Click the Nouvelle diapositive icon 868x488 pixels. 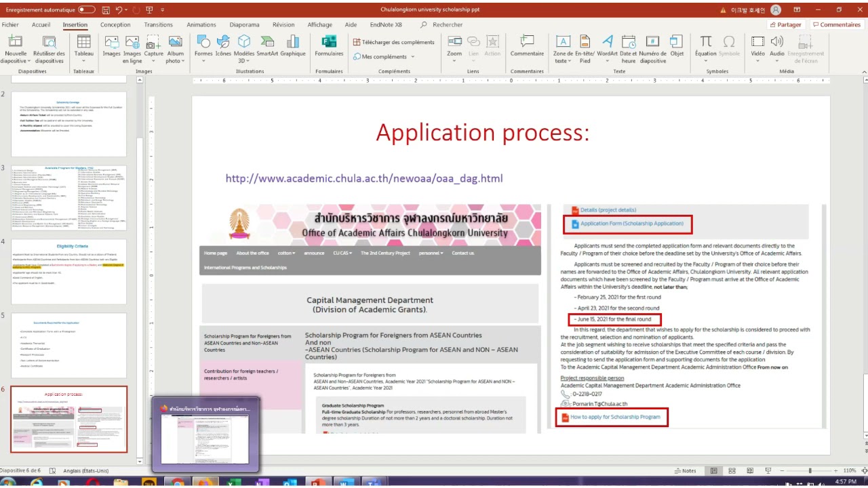pyautogui.click(x=16, y=42)
